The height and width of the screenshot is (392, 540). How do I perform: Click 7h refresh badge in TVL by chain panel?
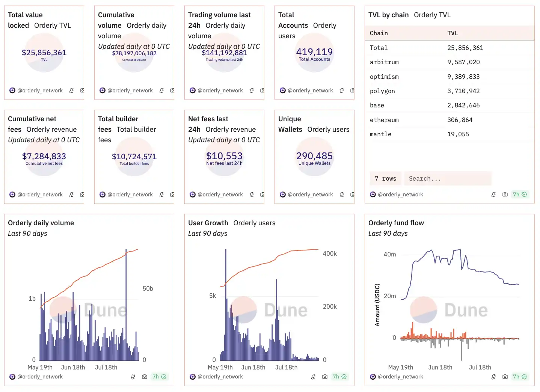[520, 194]
